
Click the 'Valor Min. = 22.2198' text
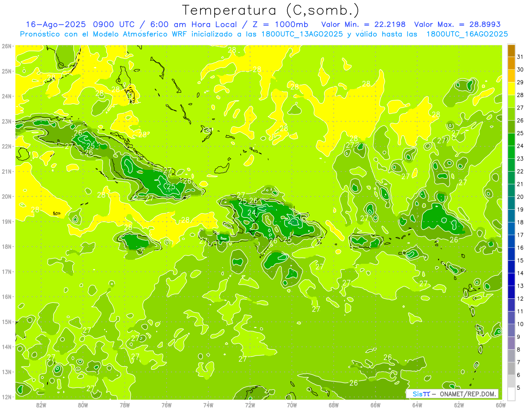[364, 24]
